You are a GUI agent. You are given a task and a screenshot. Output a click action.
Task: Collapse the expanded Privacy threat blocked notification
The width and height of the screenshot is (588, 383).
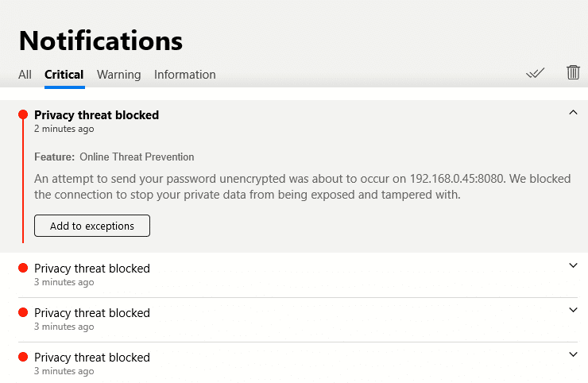(573, 113)
